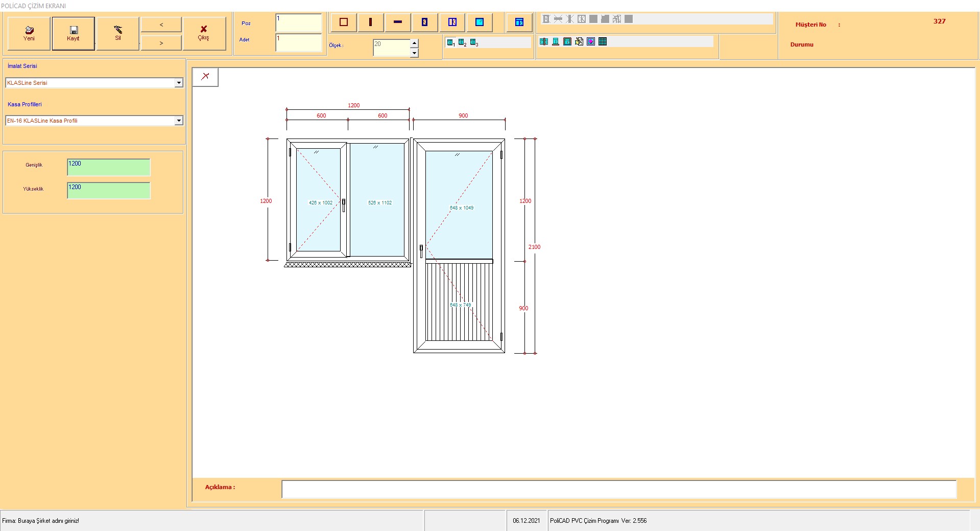The image size is (980, 531).
Task: Select the single opening sash tool
Action: tap(425, 22)
